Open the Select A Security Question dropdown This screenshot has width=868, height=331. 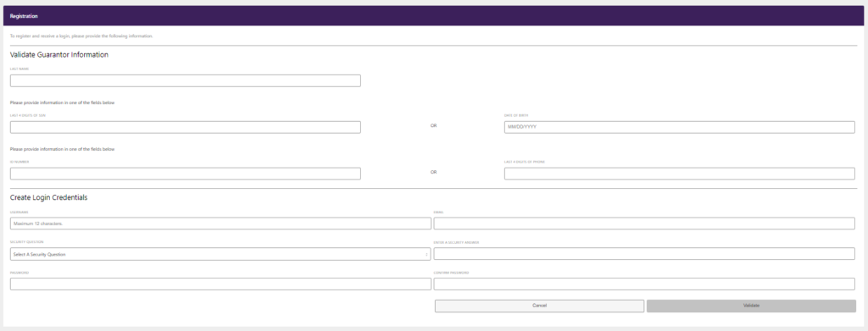[220, 254]
